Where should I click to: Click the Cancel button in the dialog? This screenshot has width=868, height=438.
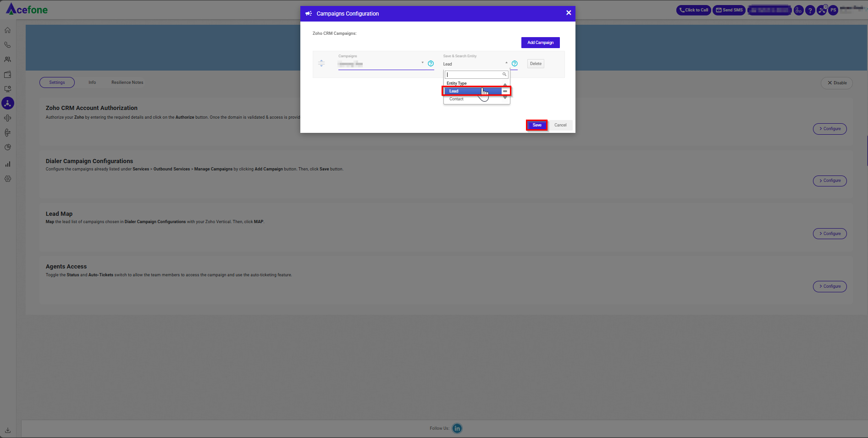point(560,125)
